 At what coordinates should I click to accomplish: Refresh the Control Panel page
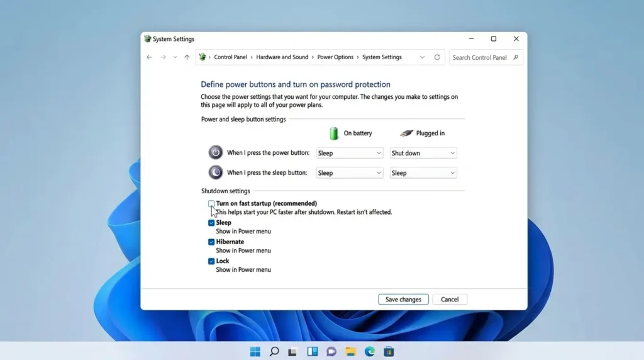tap(437, 57)
